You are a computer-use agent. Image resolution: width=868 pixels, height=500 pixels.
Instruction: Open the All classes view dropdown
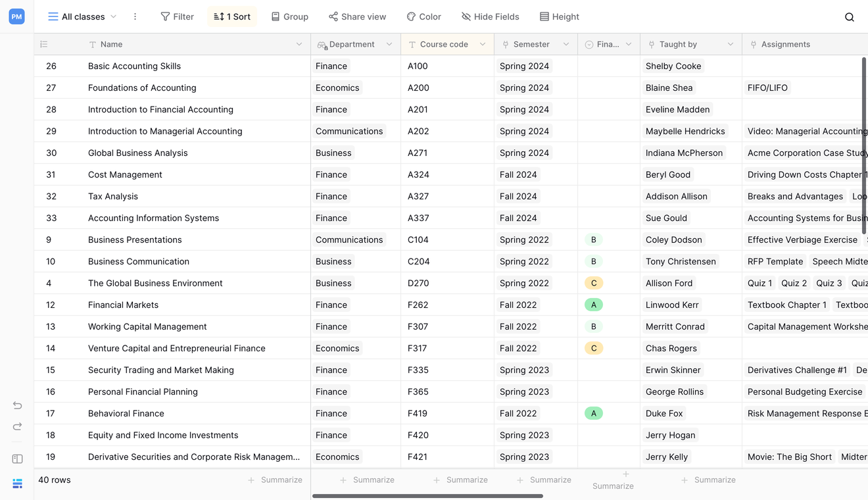pyautogui.click(x=82, y=17)
